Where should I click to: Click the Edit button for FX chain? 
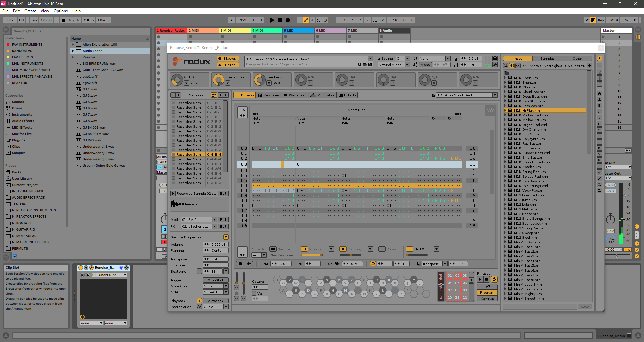tap(223, 226)
